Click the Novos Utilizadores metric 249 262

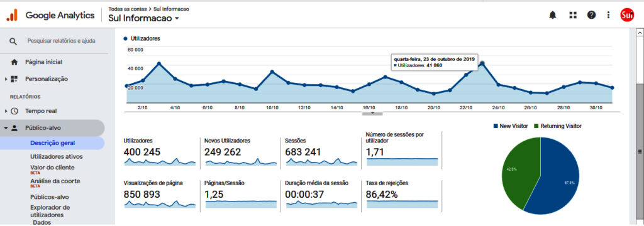click(x=223, y=152)
